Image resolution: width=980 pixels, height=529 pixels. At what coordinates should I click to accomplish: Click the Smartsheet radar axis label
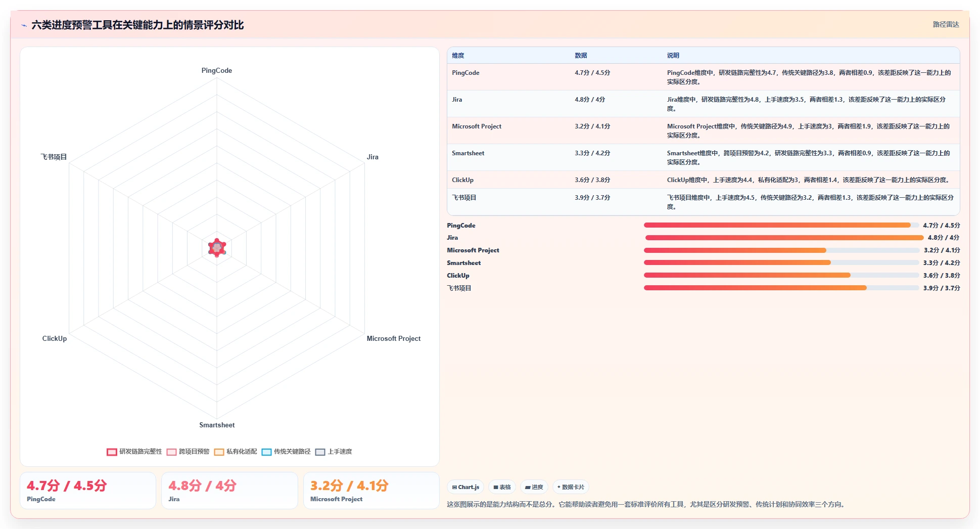pos(217,425)
